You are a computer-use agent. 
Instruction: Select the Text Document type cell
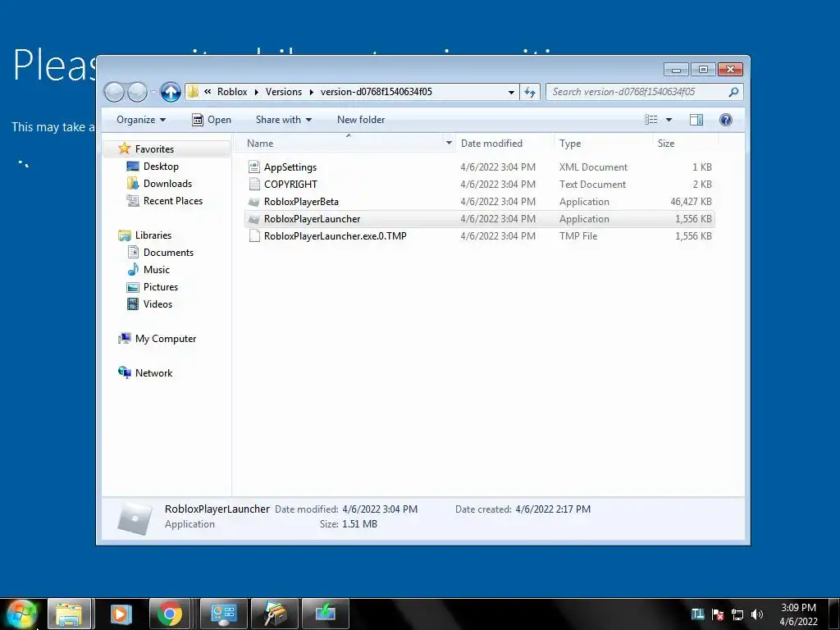[592, 185]
